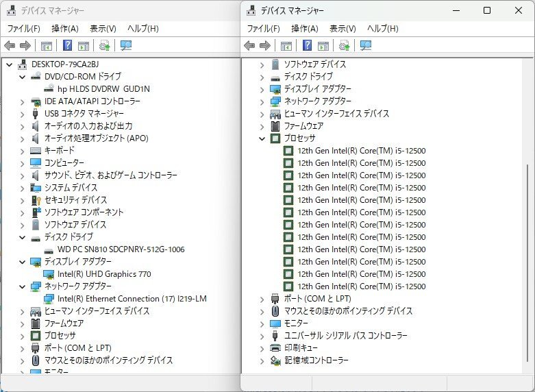Screen dimensions: 535x392
Task: Select the hp HLDS DVDRW GUD1N drive
Action: click(103, 89)
